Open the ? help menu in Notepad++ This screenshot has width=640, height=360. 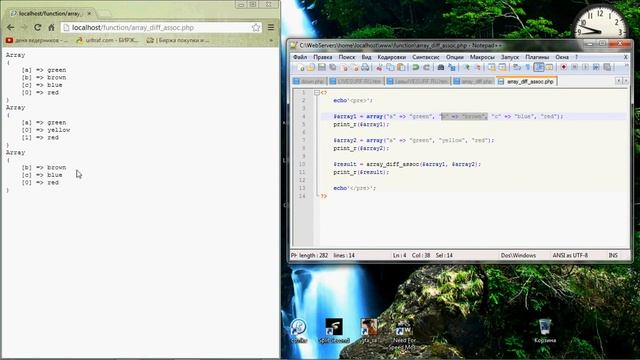tap(576, 57)
